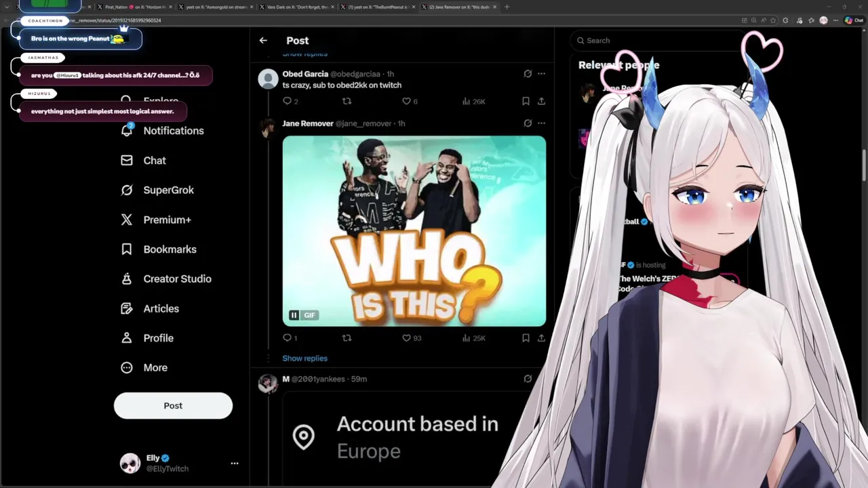
Task: View analytics for Obed Garcia's reply
Action: 473,101
